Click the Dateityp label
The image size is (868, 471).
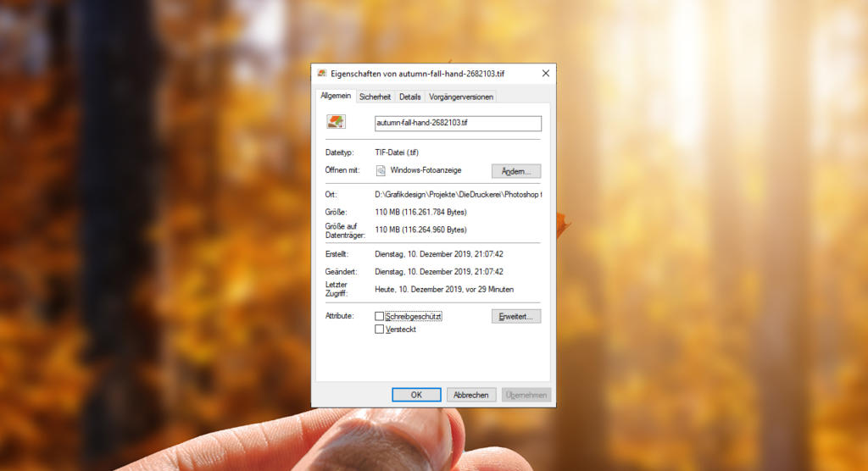pos(339,152)
